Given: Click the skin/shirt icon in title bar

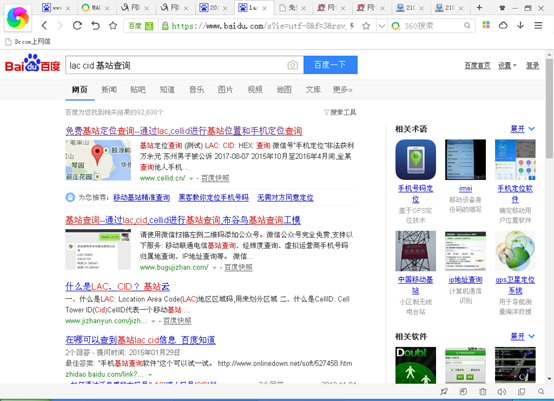Looking at the screenshot, I should pyautogui.click(x=502, y=8).
